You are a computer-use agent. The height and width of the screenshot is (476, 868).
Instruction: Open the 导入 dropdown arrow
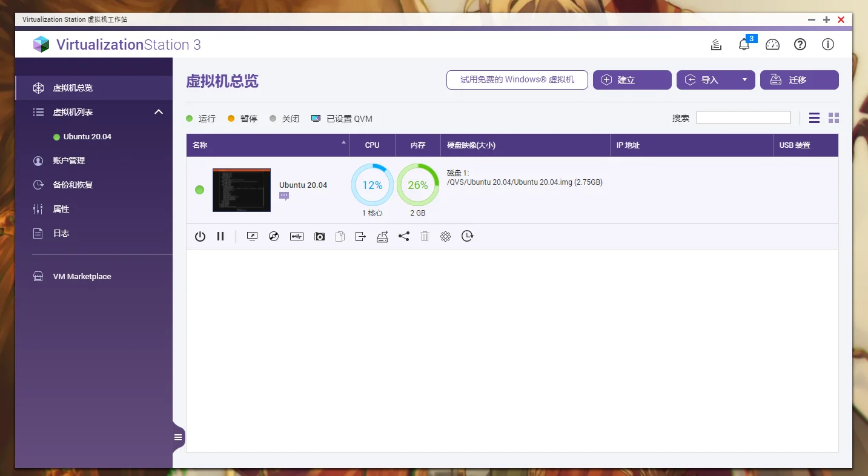[744, 80]
